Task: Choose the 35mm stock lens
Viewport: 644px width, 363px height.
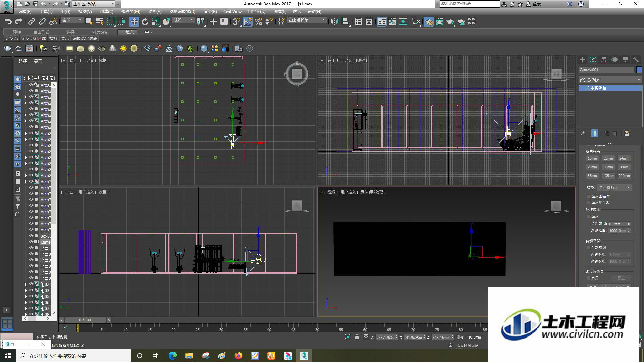Action: [x=608, y=167]
